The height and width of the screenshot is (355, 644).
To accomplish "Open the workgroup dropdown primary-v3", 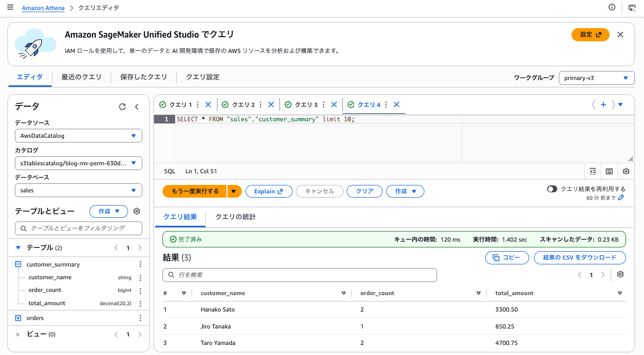I will (597, 77).
